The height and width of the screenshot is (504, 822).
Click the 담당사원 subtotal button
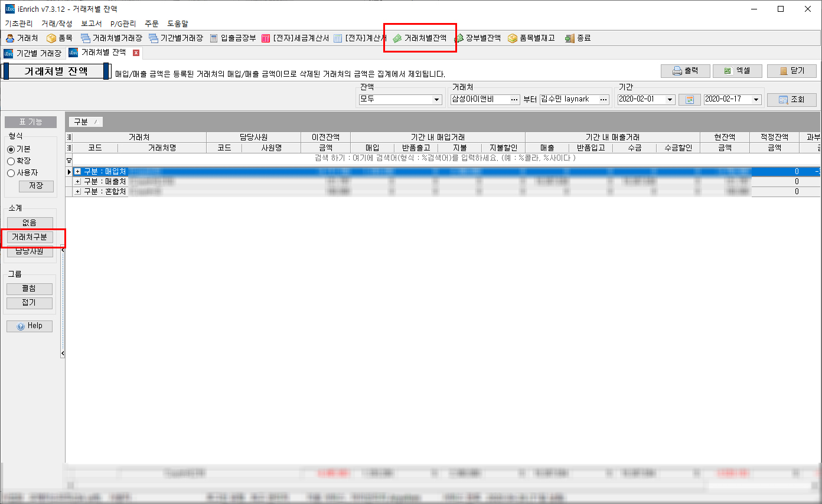[30, 251]
